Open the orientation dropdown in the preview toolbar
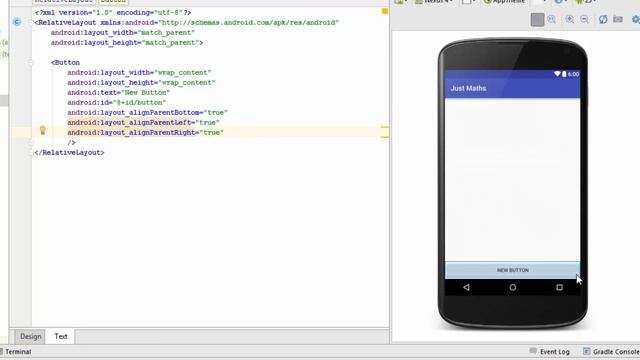The image size is (640, 360). [x=469, y=2]
